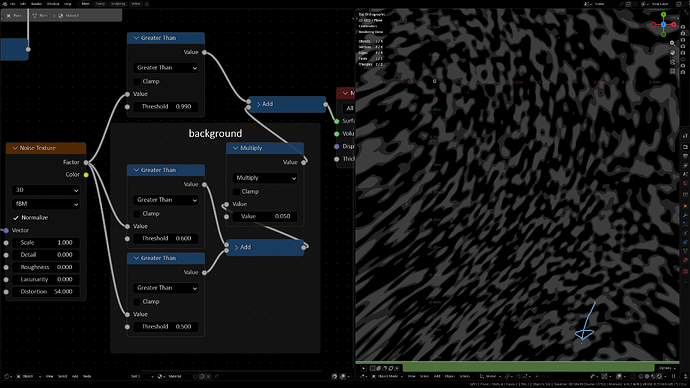This screenshot has height=388, width=690.
Task: Click the green Surface input socket
Action: point(337,121)
